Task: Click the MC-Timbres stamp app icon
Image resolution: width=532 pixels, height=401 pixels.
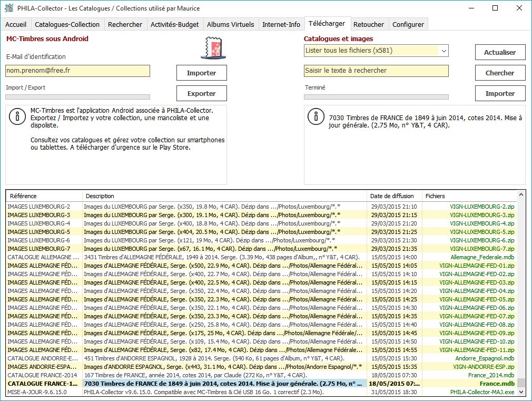Action: [213, 48]
